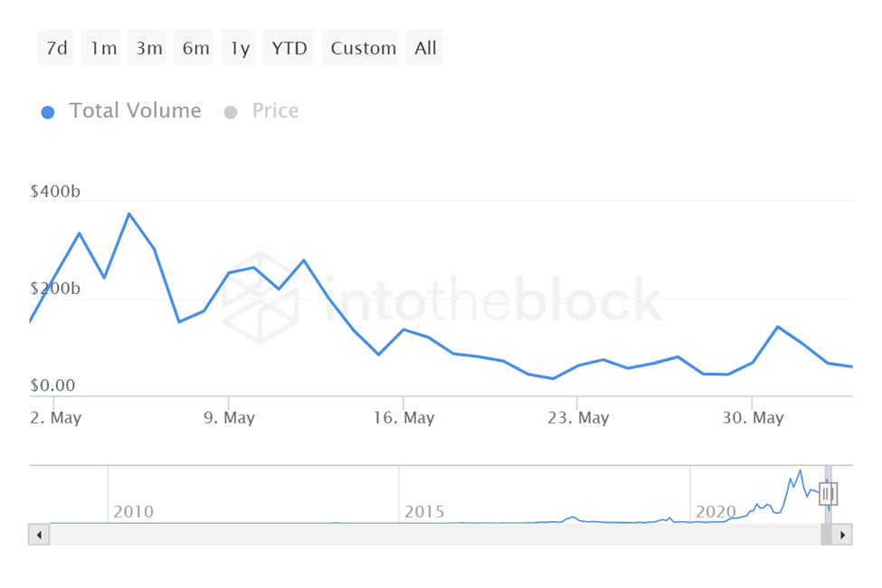Toggle the Total Volume series
Screen dimensions: 882x588
click(135, 111)
